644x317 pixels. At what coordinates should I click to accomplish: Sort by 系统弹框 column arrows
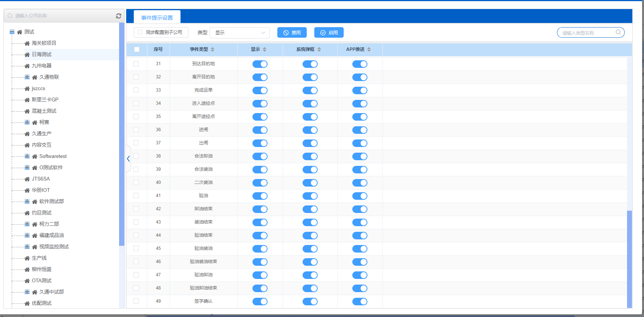click(x=319, y=49)
